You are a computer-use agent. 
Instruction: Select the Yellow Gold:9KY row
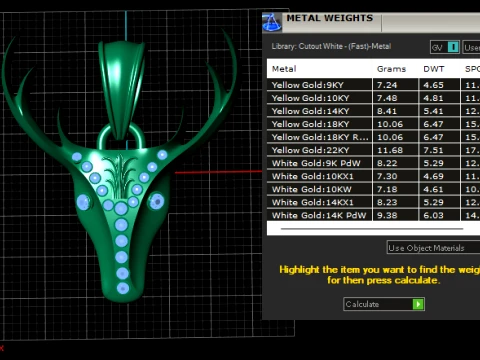pos(373,85)
